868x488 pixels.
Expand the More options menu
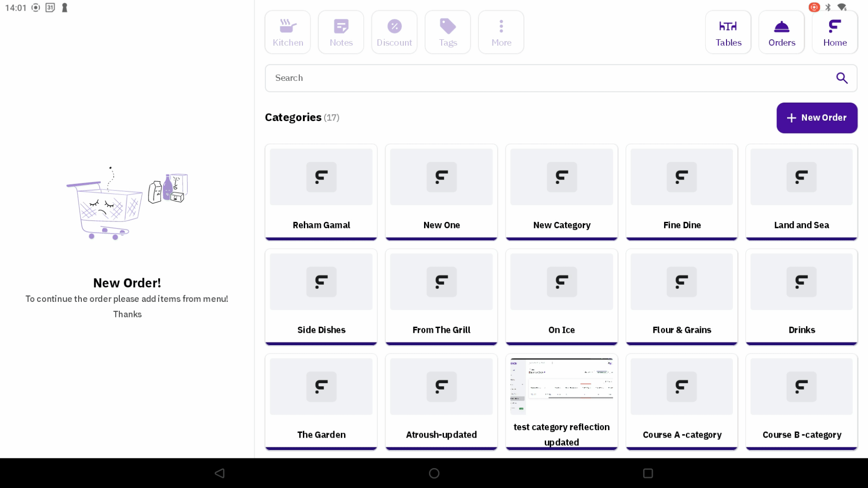(501, 32)
